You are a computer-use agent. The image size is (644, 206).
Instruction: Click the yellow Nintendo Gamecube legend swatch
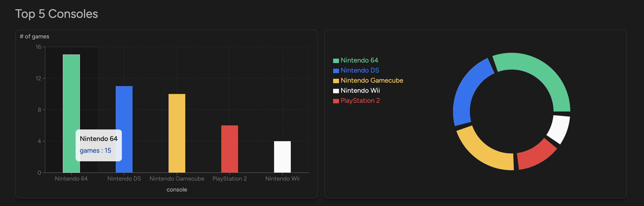coord(336,81)
